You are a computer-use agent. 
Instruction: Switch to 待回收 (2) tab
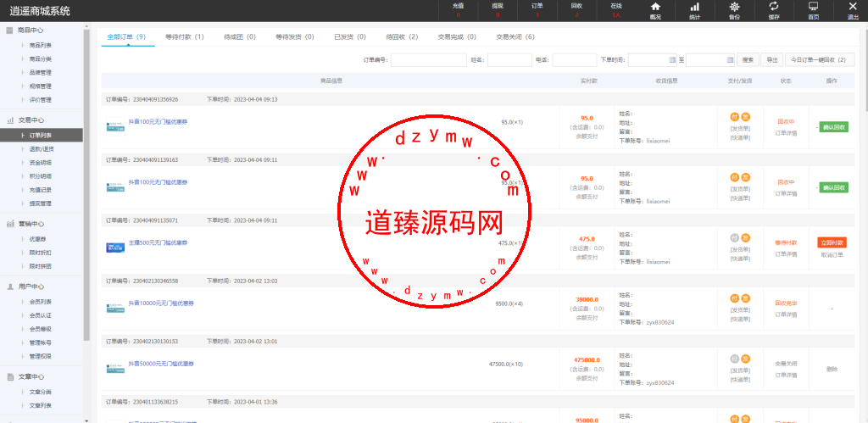[x=402, y=36]
